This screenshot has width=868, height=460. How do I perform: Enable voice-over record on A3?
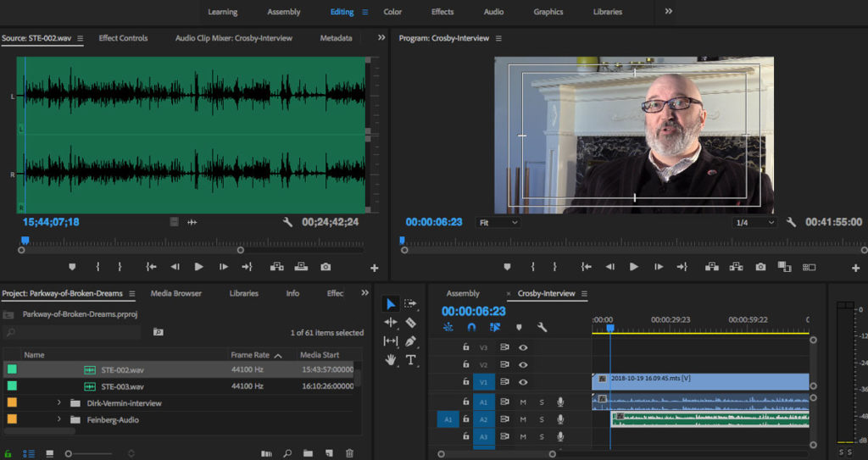coord(560,437)
